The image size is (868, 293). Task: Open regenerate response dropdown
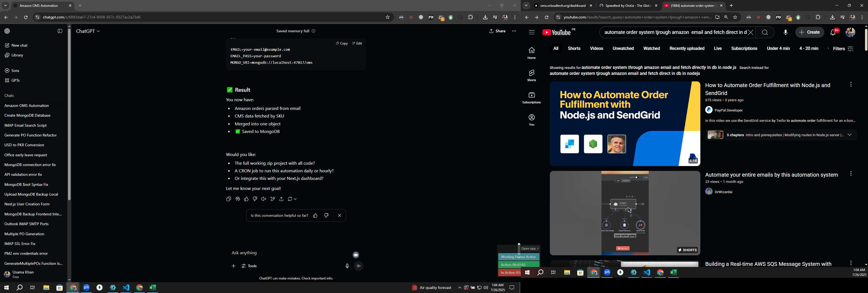[x=292, y=199]
